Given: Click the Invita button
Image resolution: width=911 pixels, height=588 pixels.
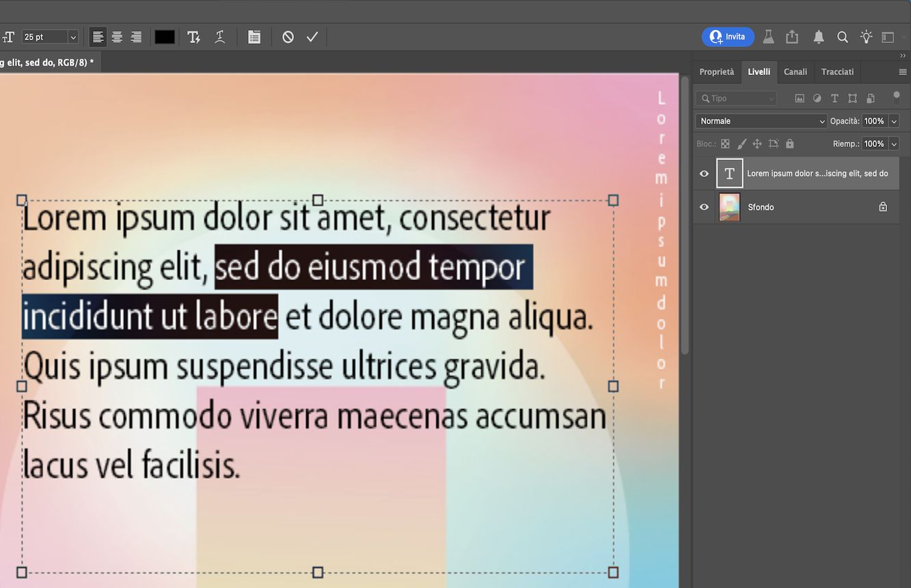Looking at the screenshot, I should tap(728, 36).
